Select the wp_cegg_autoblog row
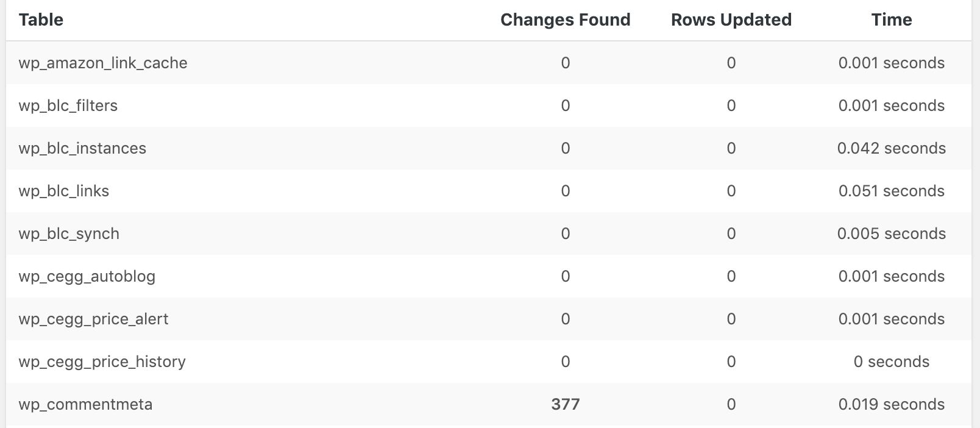This screenshot has height=428, width=980. (x=489, y=276)
